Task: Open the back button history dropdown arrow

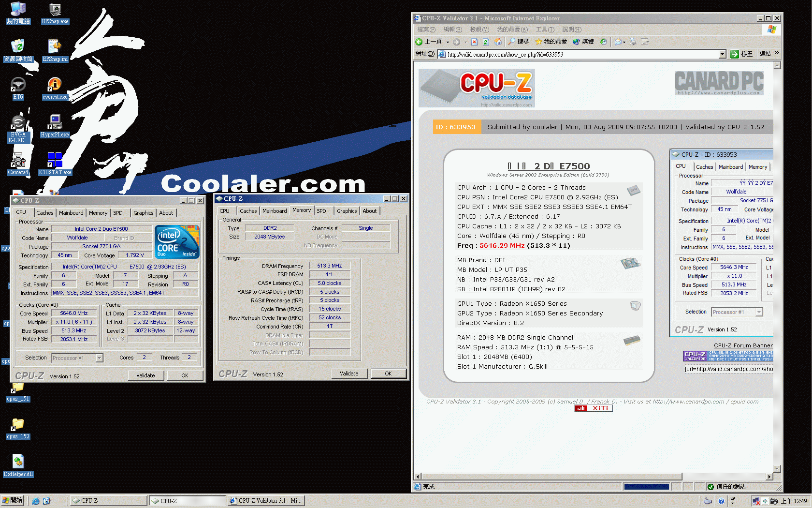Action: [448, 42]
